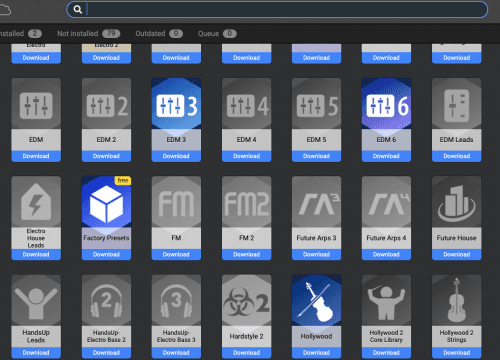500x360 pixels.
Task: Click the "Future Arps 3" label
Action: coord(317,238)
